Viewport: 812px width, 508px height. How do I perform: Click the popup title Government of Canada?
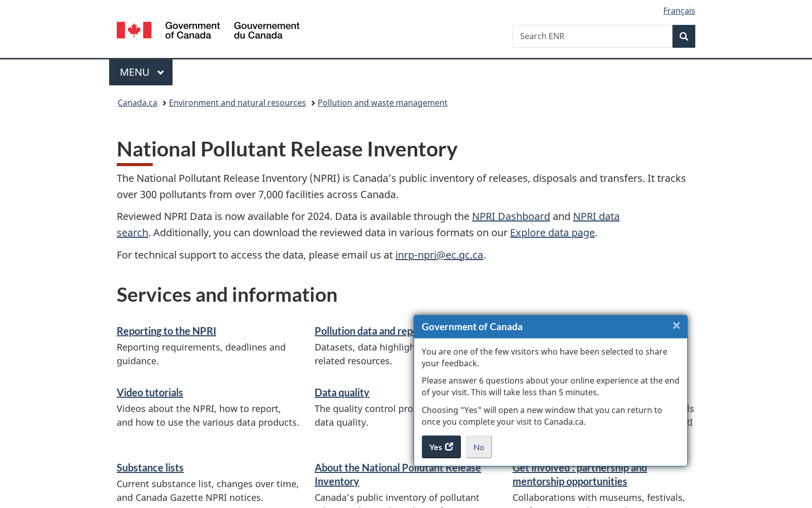click(x=472, y=327)
